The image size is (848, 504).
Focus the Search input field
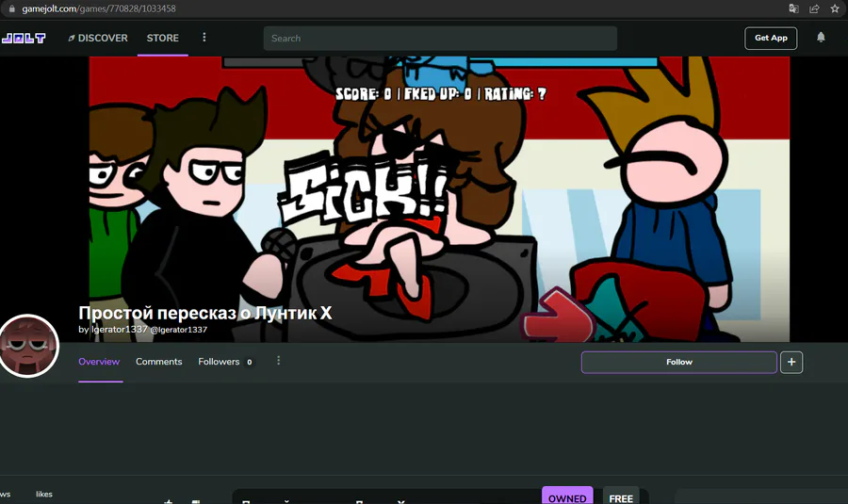tap(440, 39)
